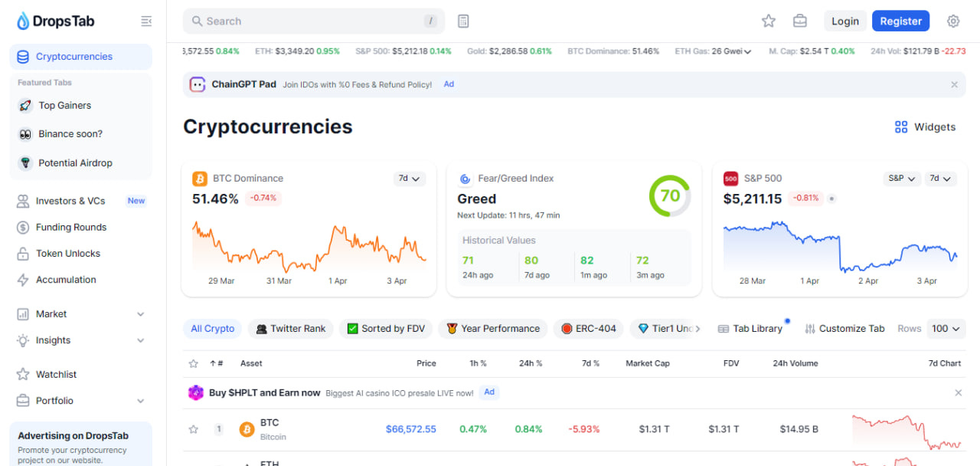Select the Sorted by FDV tab
Viewport: 980px width, 466px height.
[x=386, y=329]
